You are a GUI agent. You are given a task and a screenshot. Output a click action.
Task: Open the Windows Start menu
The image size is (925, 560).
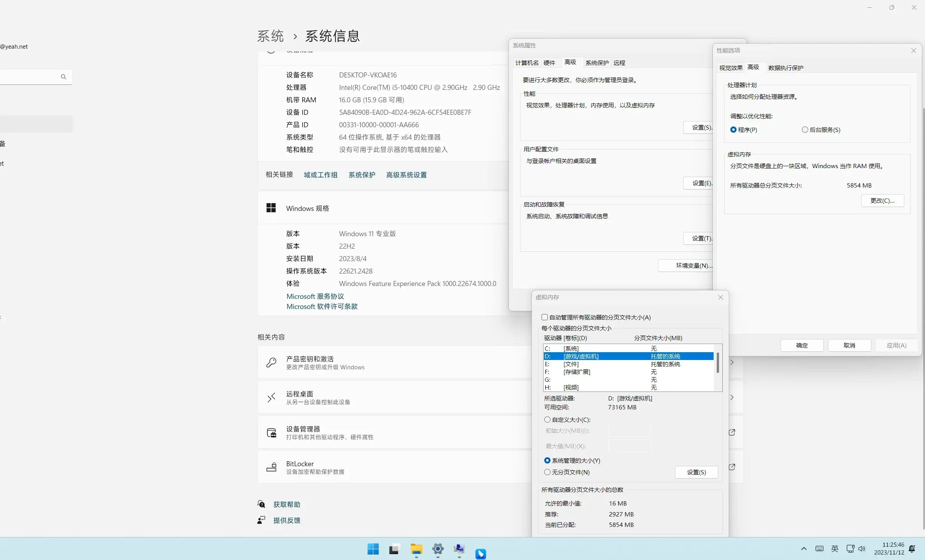click(373, 549)
